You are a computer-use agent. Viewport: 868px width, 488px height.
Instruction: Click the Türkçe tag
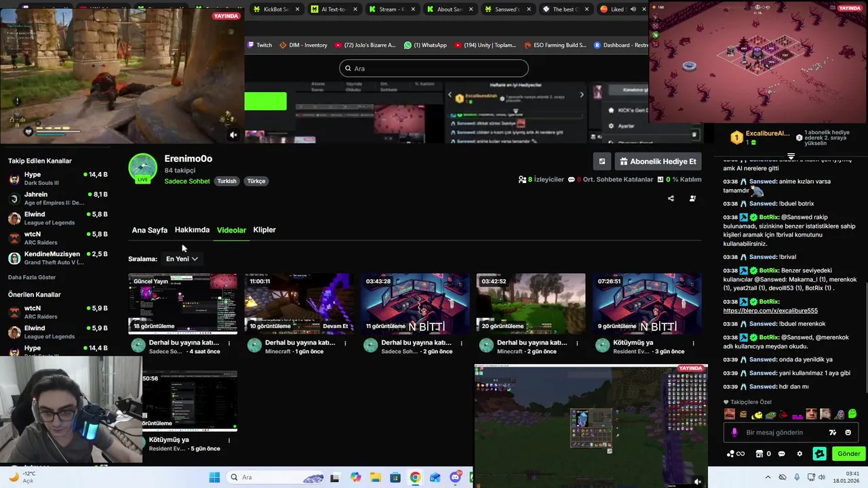[256, 181]
